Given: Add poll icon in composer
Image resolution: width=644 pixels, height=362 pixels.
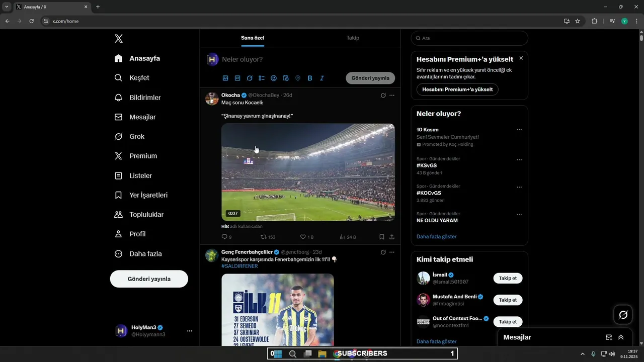Looking at the screenshot, I should (x=262, y=78).
